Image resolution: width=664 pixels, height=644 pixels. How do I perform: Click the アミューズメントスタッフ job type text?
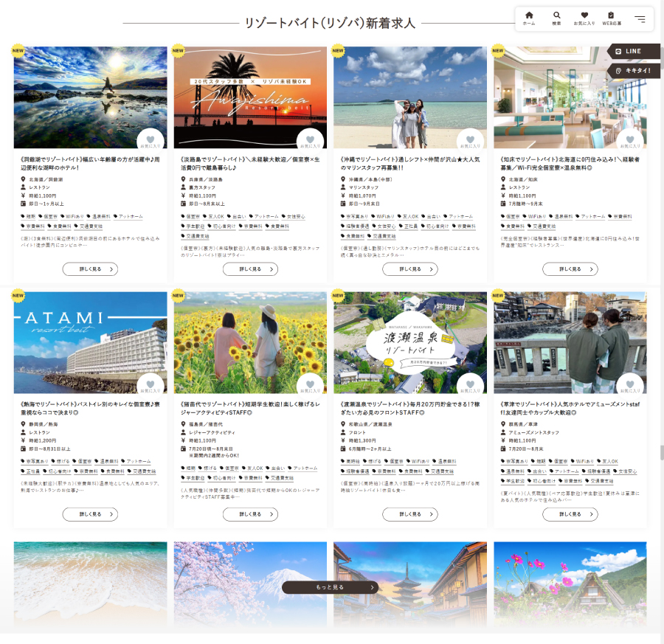tap(533, 433)
